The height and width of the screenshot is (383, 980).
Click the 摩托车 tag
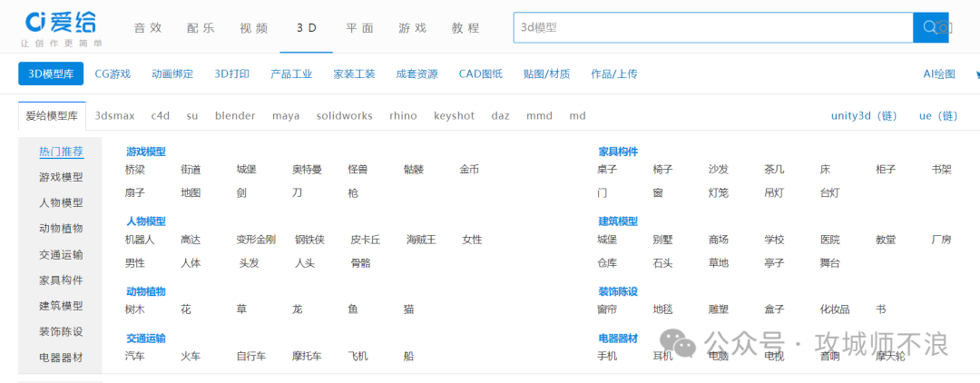[x=307, y=357]
